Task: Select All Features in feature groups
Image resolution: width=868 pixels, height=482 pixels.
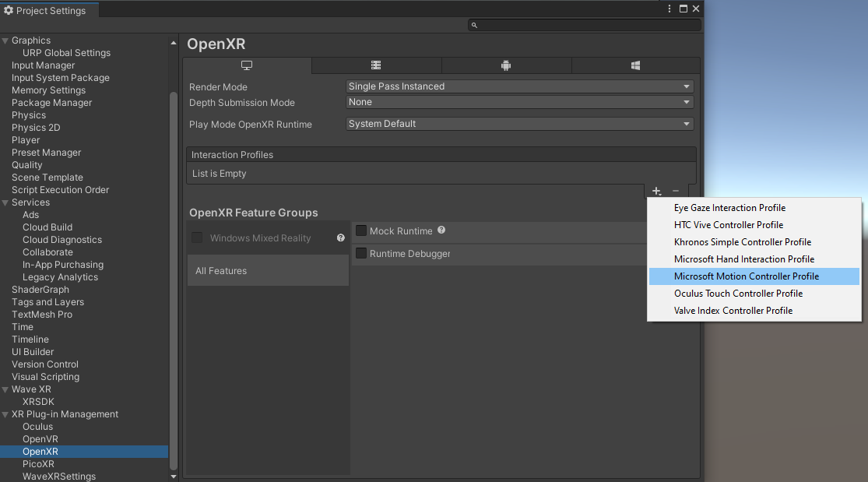Action: point(221,271)
